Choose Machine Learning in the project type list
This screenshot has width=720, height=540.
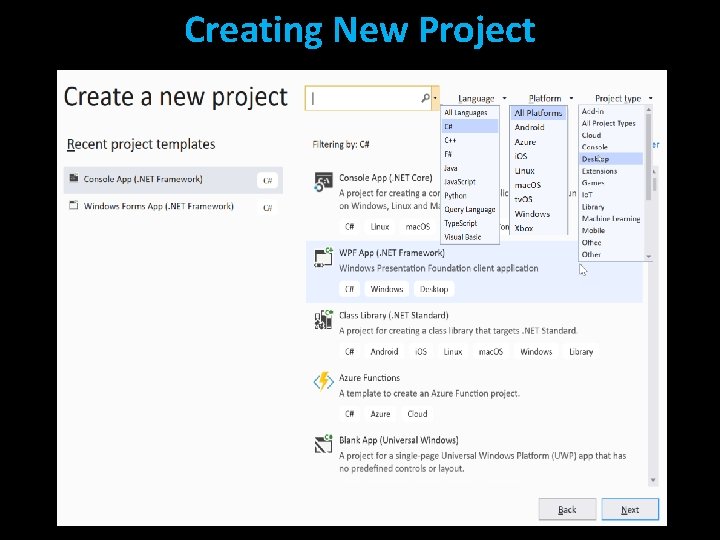611,219
